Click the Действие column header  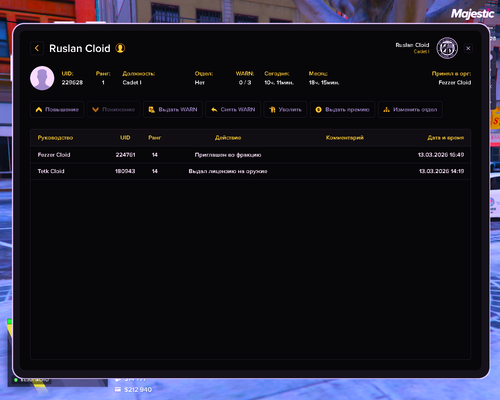click(228, 138)
